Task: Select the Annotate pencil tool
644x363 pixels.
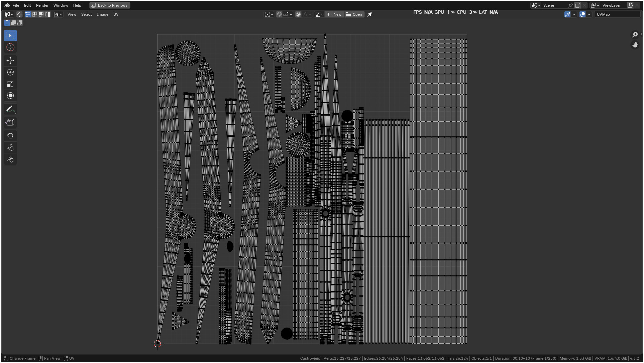Action: (10, 109)
